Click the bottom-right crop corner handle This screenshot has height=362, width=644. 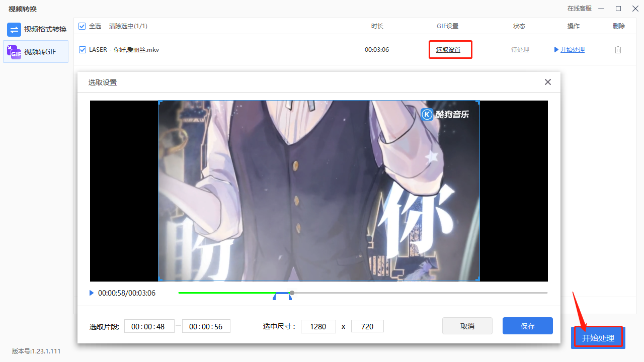pos(478,279)
